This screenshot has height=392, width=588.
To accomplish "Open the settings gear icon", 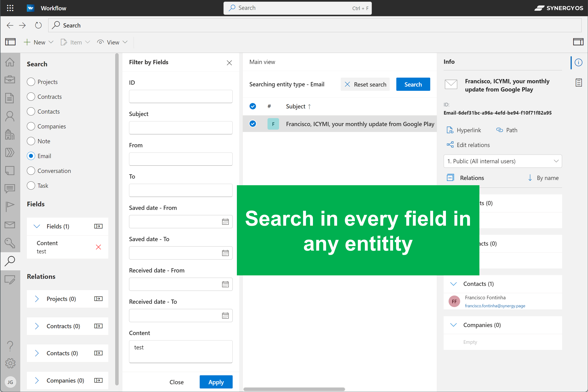I will point(10,363).
